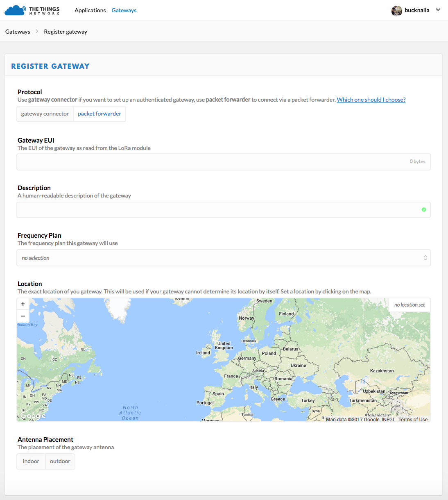Image resolution: width=448 pixels, height=500 pixels.
Task: Click the green validation check icon
Action: point(424,209)
